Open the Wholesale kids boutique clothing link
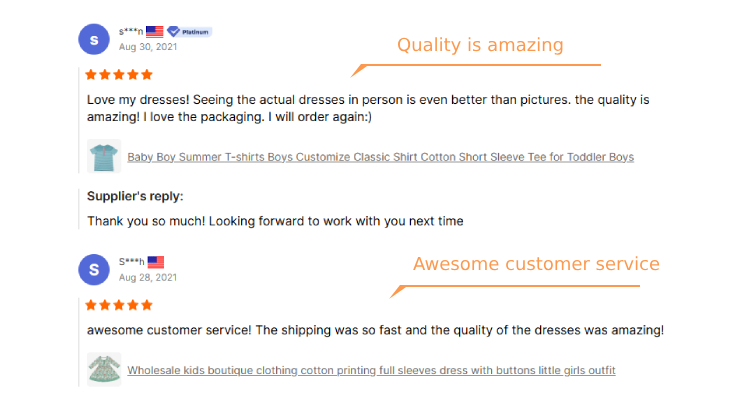This screenshot has width=750, height=400. [x=371, y=370]
